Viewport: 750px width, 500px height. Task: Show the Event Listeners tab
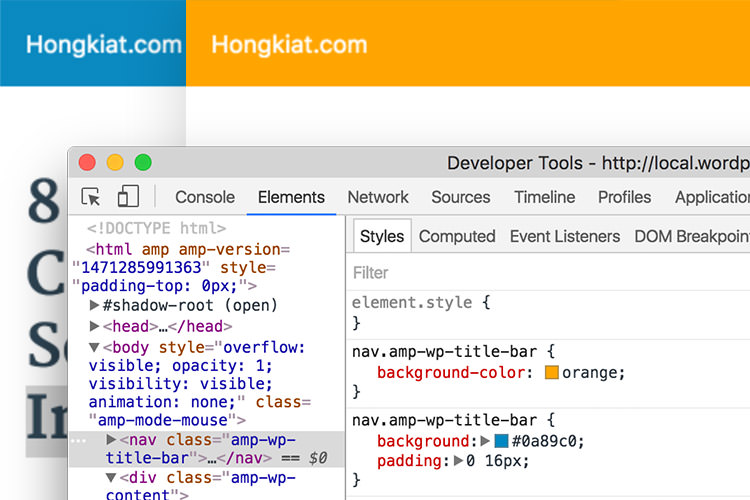(x=564, y=236)
